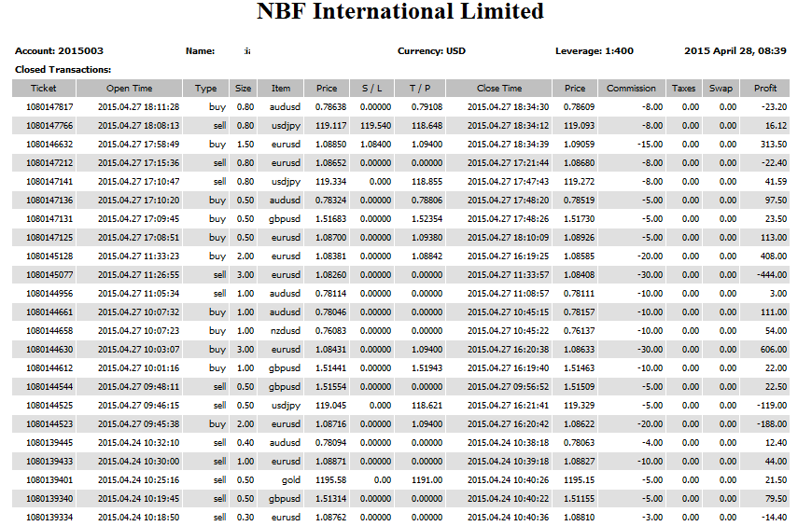Click the Account: 2015003 label
Image resolution: width=812 pixels, height=526 pixels.
pos(59,50)
